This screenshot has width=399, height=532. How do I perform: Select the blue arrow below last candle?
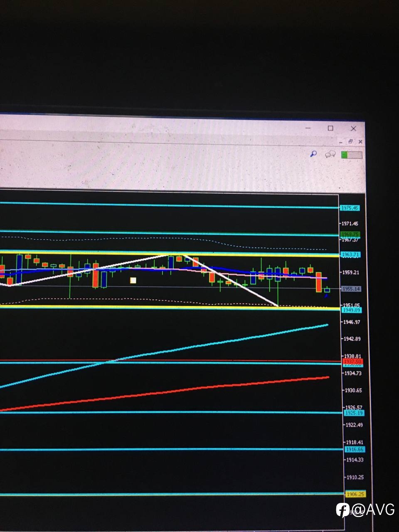327,296
